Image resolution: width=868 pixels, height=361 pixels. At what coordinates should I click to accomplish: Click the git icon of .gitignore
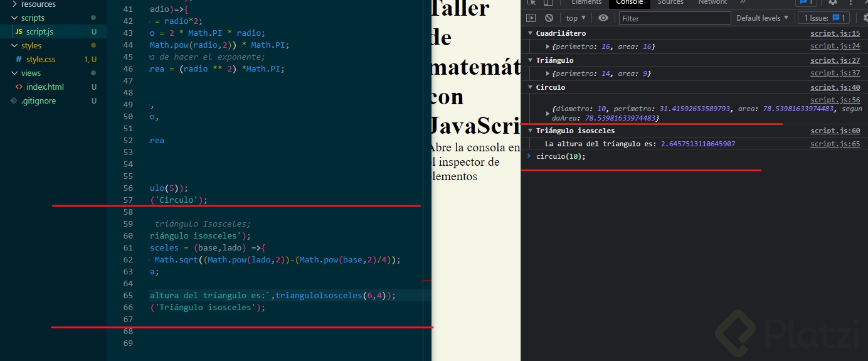pyautogui.click(x=14, y=100)
